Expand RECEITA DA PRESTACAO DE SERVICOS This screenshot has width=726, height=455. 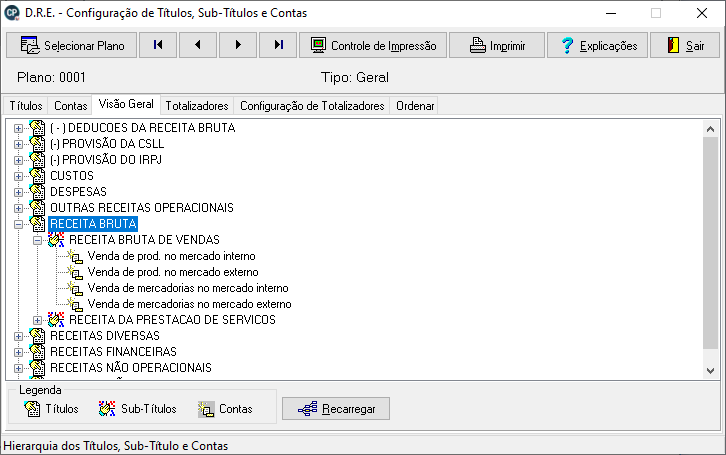[x=37, y=320]
